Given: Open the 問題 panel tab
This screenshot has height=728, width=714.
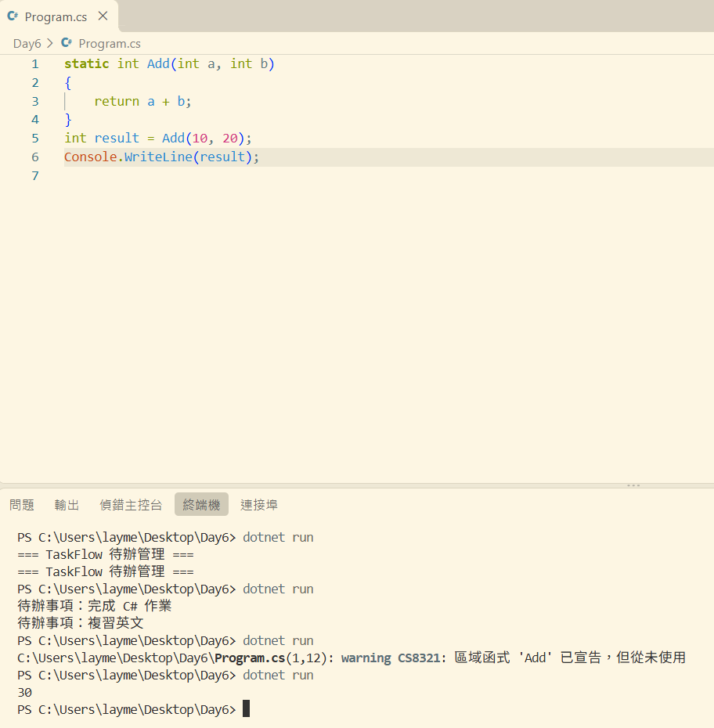Looking at the screenshot, I should click(22, 505).
